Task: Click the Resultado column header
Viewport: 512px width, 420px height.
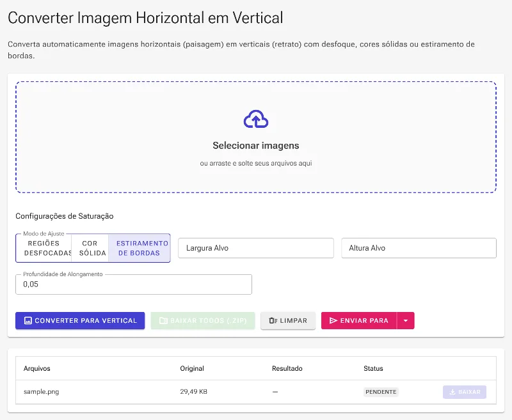Action: click(287, 368)
